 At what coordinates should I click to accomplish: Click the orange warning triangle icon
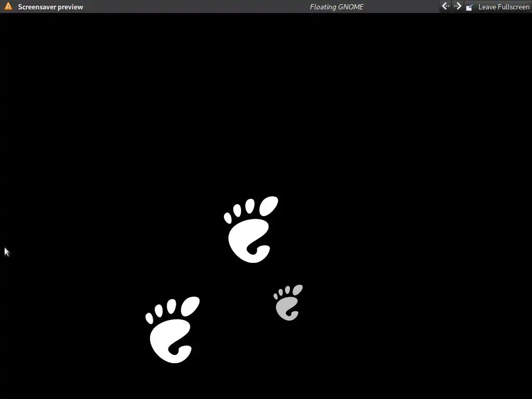point(8,6)
